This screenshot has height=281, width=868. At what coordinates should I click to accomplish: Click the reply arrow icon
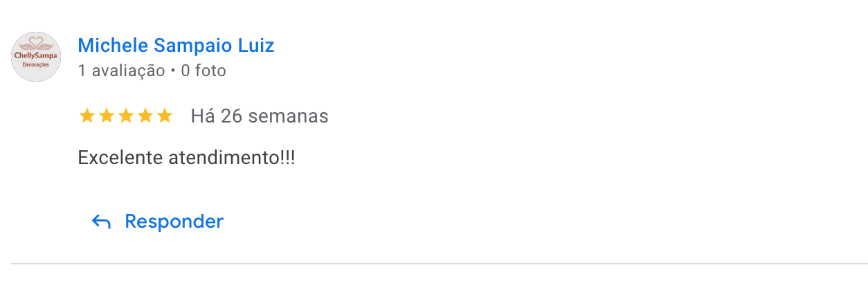pos(101,222)
